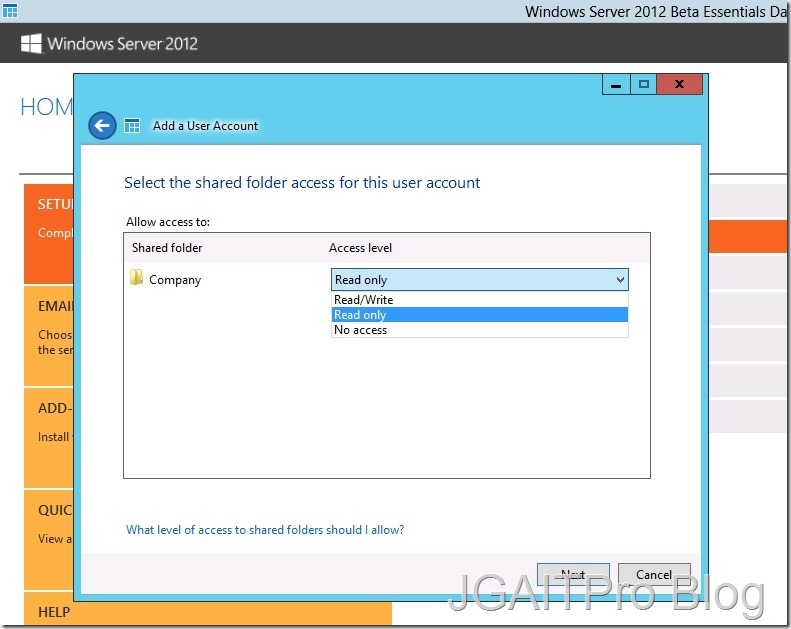The width and height of the screenshot is (791, 629).
Task: Click the back arrow in the dialog
Action: [102, 126]
